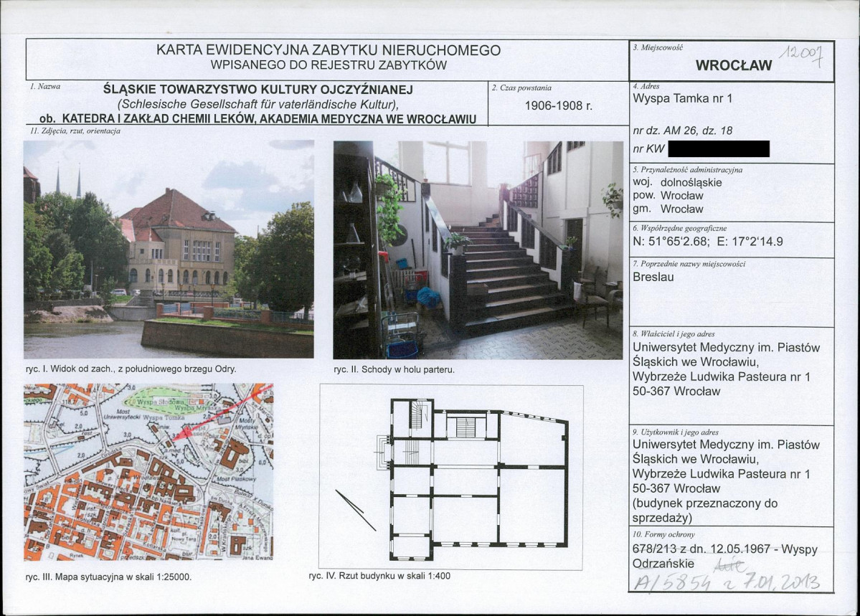This screenshot has width=860, height=616.
Task: Click the former name Breslau
Action: click(x=653, y=277)
